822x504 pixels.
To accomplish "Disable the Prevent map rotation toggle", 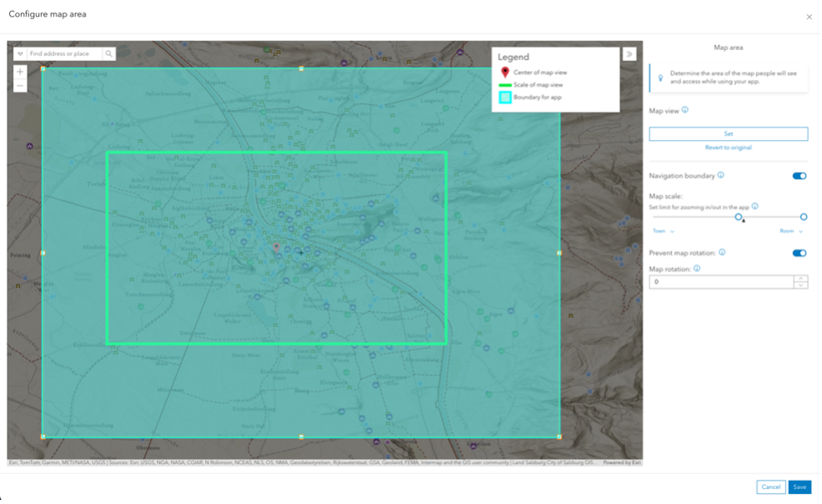I will 799,253.
